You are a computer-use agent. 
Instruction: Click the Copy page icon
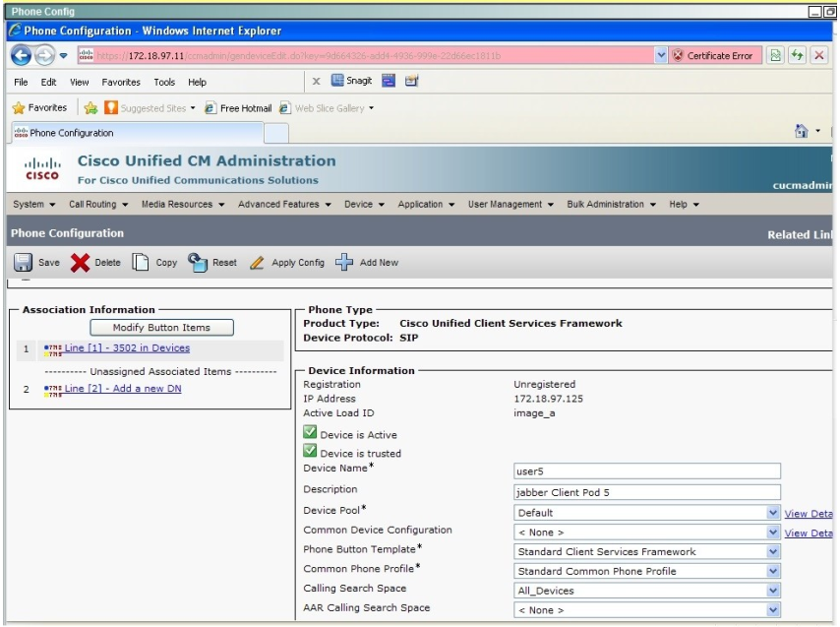(x=141, y=263)
